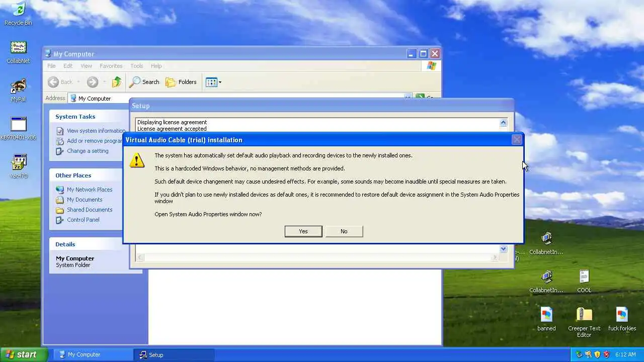Click Setup log scroll down arrow
This screenshot has height=362, width=644.
(503, 249)
